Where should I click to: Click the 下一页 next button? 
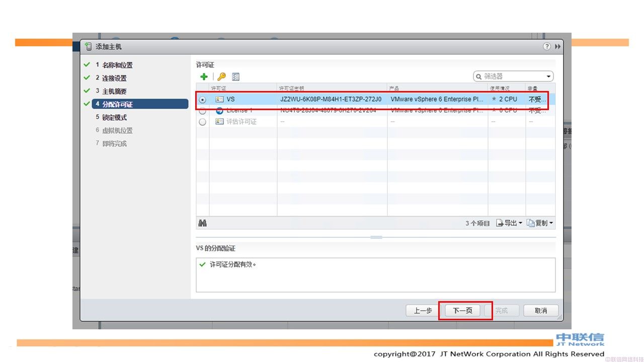click(463, 311)
